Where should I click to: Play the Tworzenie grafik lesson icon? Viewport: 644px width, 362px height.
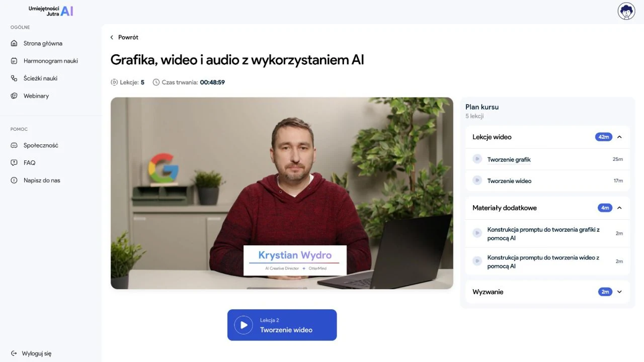[477, 159]
